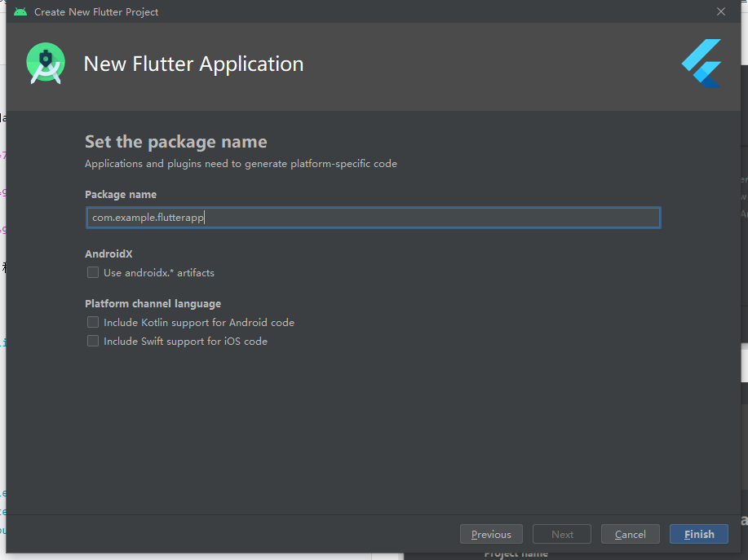Enable Use androidx.* artifacts checkbox
This screenshot has width=748, height=560.
click(93, 272)
